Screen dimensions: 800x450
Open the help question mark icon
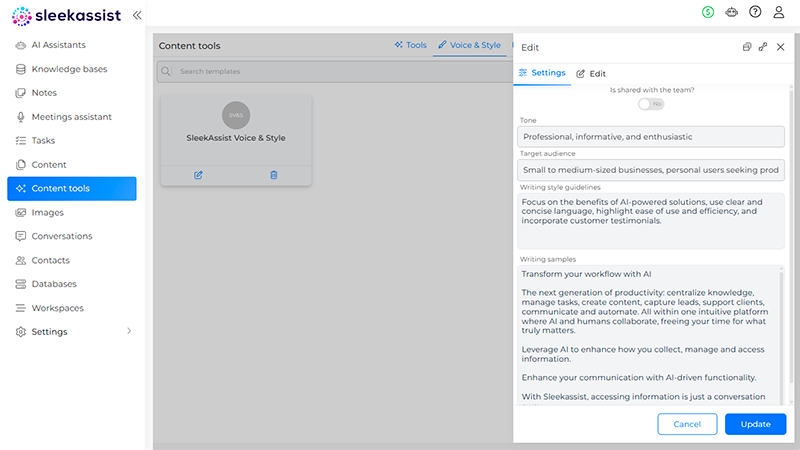[x=755, y=12]
